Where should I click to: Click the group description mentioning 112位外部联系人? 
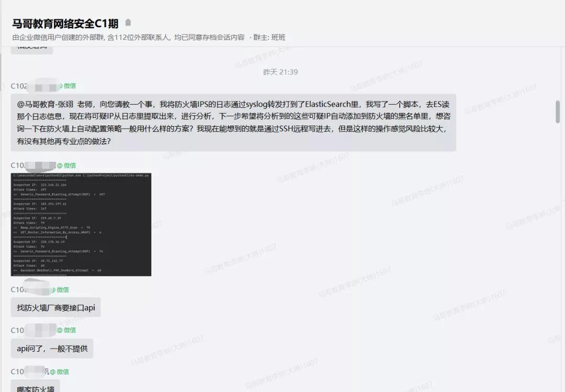pos(129,37)
